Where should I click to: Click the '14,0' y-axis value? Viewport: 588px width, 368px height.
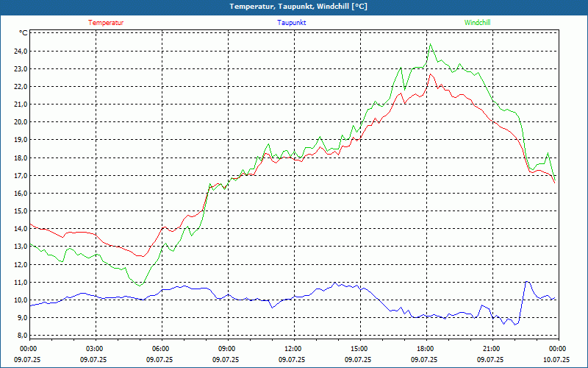coord(21,229)
